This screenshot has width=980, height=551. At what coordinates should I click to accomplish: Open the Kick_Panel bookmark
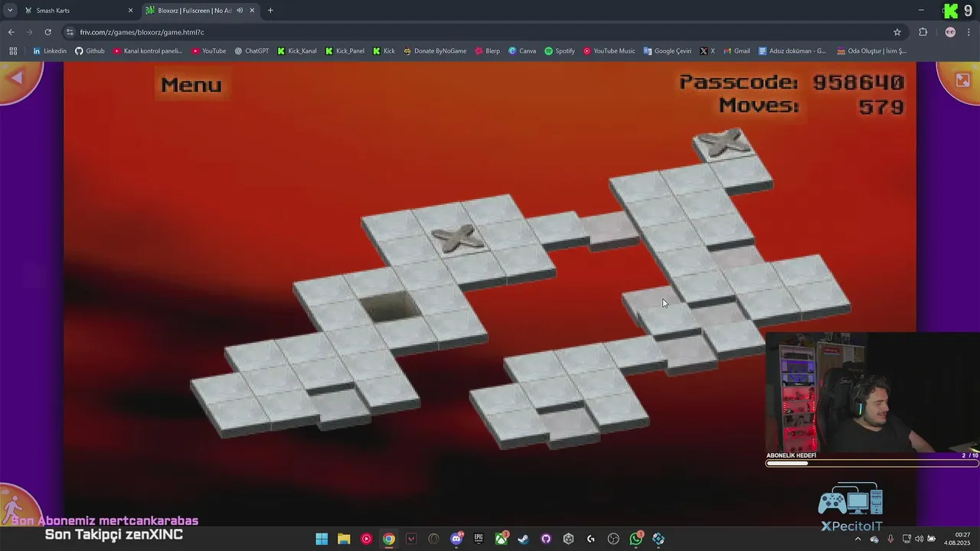[345, 51]
